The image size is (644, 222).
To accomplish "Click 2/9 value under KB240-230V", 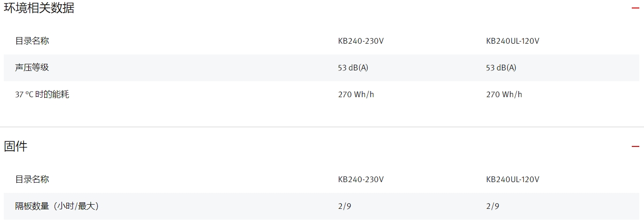I will pyautogui.click(x=345, y=206).
